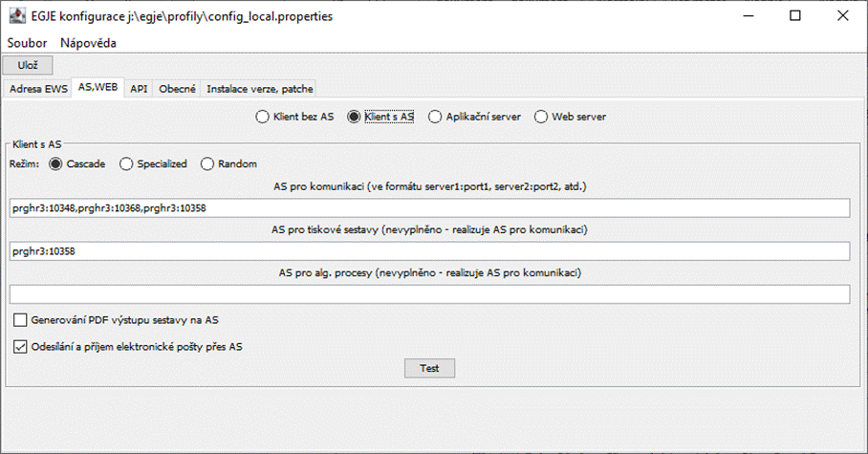Open the Obecné tab
Image resolution: width=868 pixels, height=454 pixels.
point(177,89)
